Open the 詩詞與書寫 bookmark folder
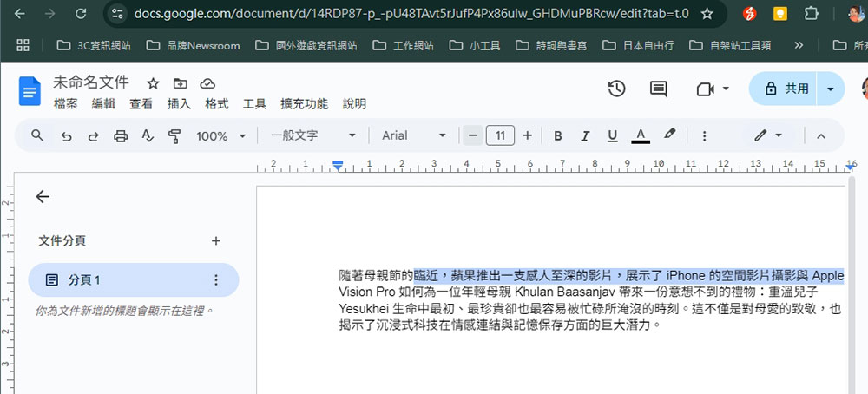The height and width of the screenshot is (394, 868). 551,45
